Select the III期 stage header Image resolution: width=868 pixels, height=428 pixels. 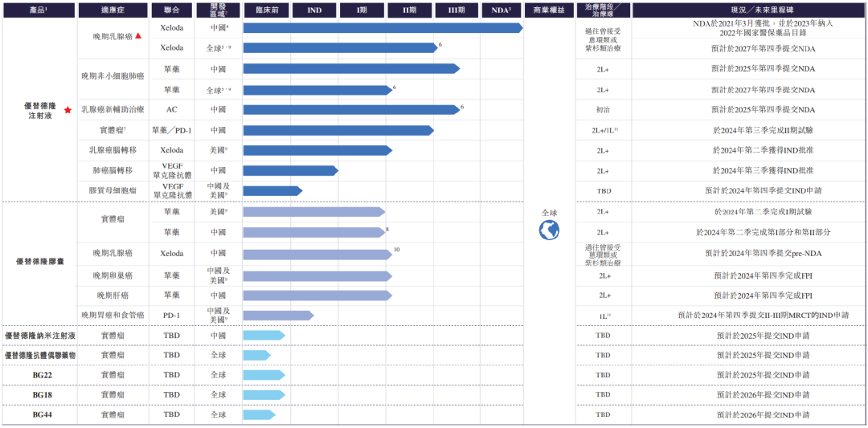457,10
